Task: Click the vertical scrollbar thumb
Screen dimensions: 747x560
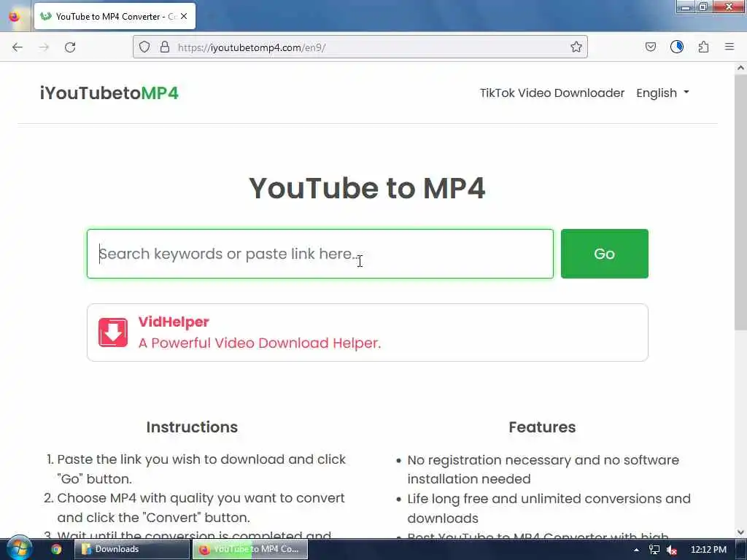Action: pyautogui.click(x=740, y=203)
